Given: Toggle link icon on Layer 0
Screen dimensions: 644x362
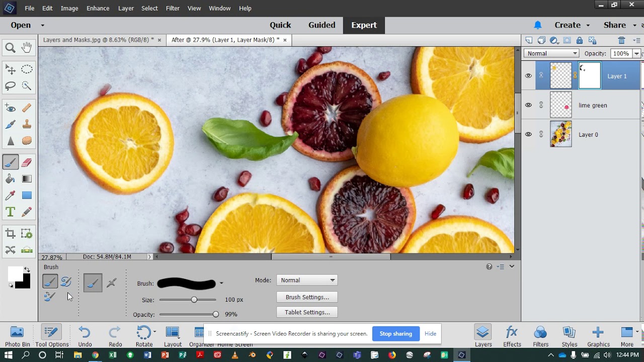Looking at the screenshot, I should pyautogui.click(x=541, y=134).
